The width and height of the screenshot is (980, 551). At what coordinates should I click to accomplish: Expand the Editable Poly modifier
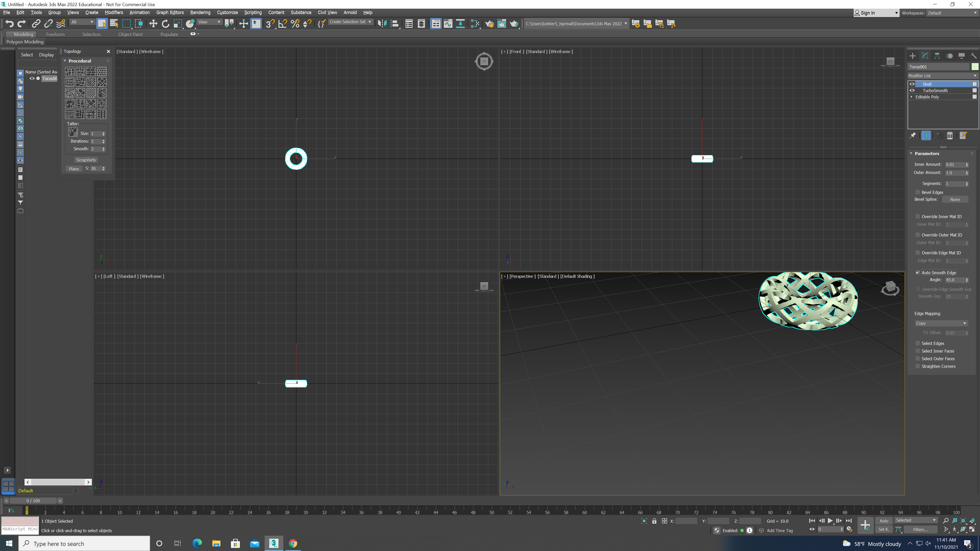coord(912,97)
